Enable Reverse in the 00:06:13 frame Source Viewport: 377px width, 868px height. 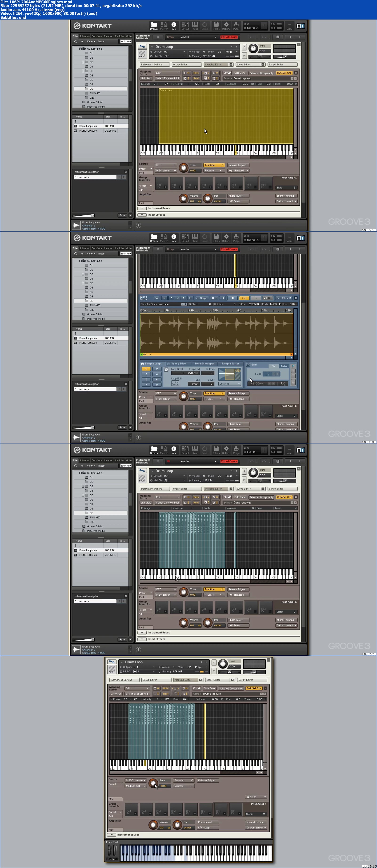tap(184, 786)
